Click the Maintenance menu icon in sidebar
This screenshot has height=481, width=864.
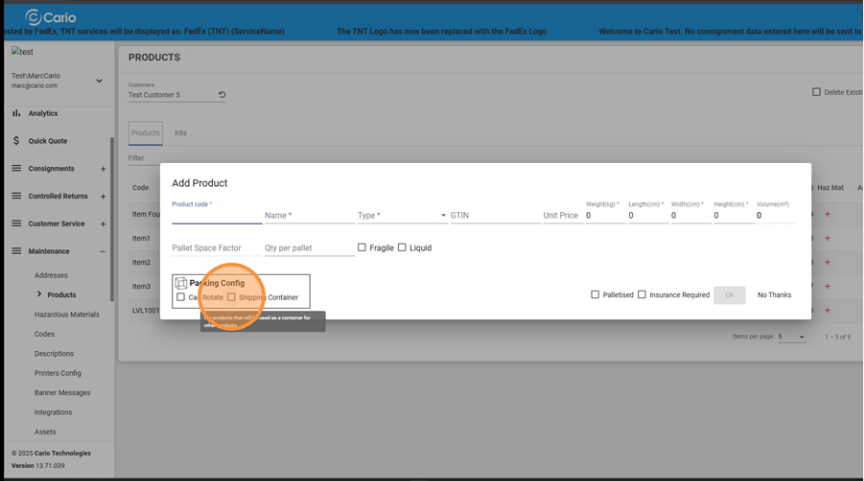16,251
